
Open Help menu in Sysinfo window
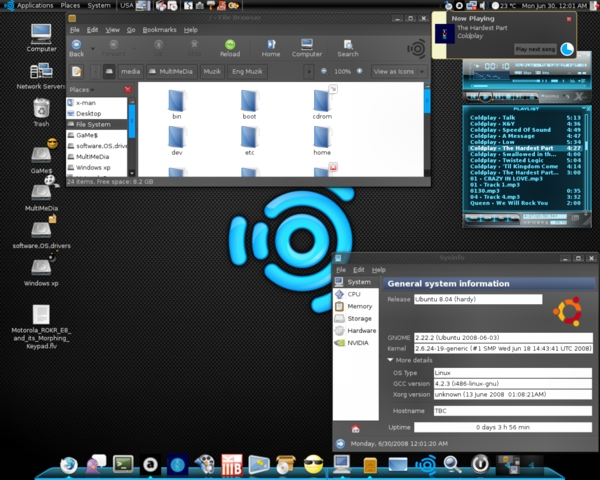coord(379,270)
